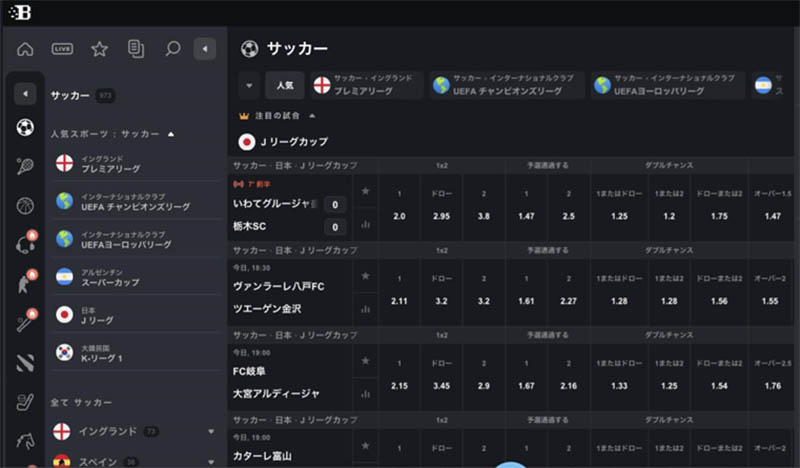Open favorites star in top toolbar
Viewport: 800px width, 468px height.
(x=99, y=49)
